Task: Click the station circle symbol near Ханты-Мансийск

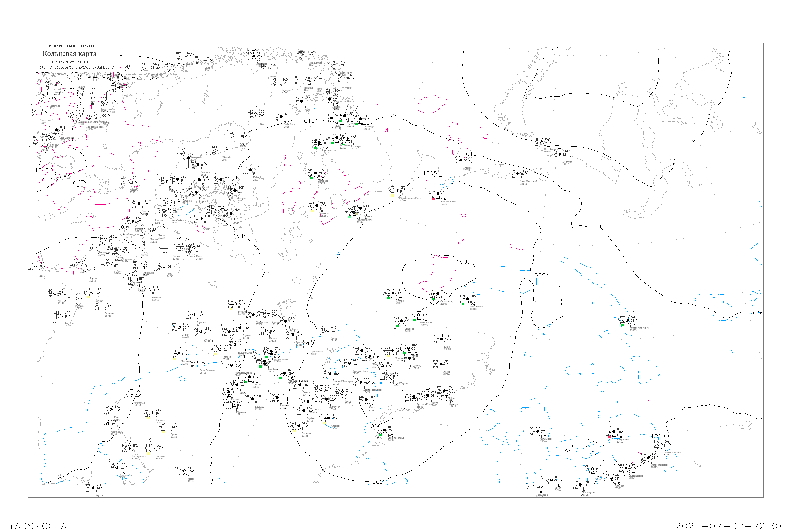Action: point(627,320)
